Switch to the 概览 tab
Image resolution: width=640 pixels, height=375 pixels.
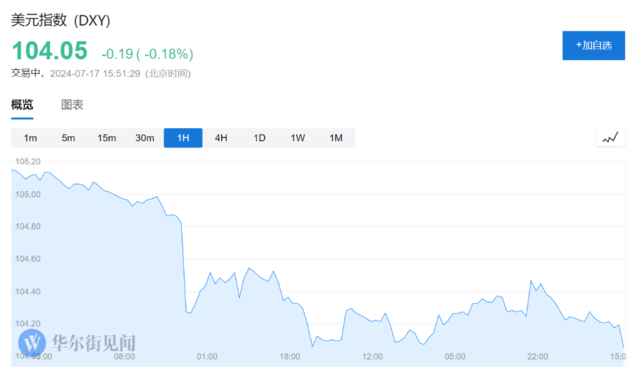tap(22, 105)
